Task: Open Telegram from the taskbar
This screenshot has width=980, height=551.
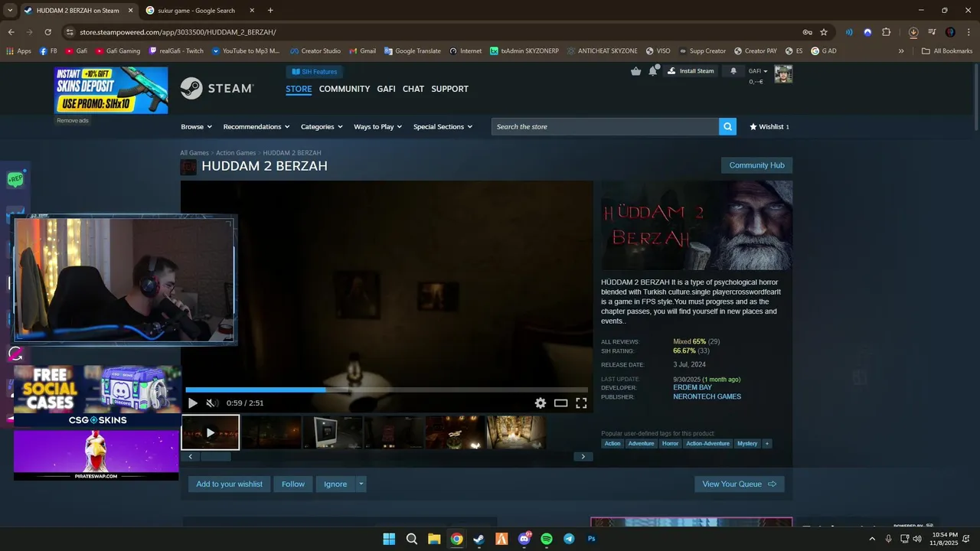Action: click(569, 539)
